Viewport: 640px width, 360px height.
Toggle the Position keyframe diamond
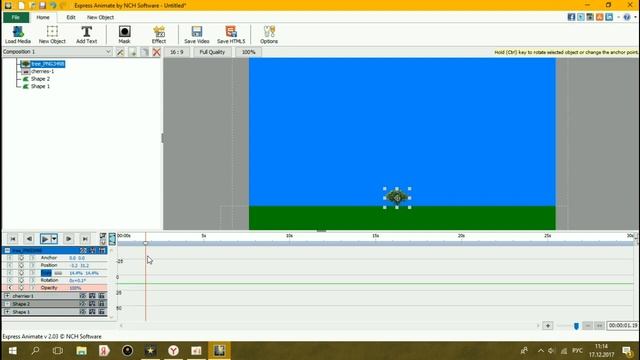[x=21, y=265]
